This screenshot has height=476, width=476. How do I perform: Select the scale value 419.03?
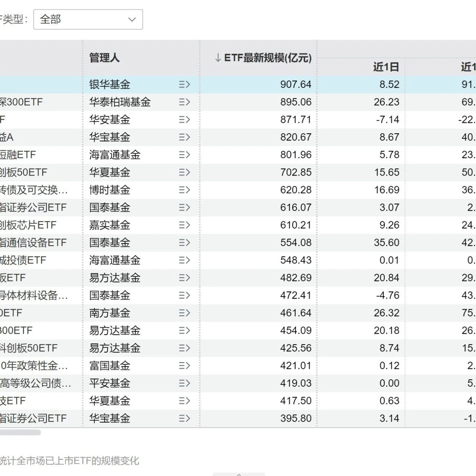tap(296, 383)
